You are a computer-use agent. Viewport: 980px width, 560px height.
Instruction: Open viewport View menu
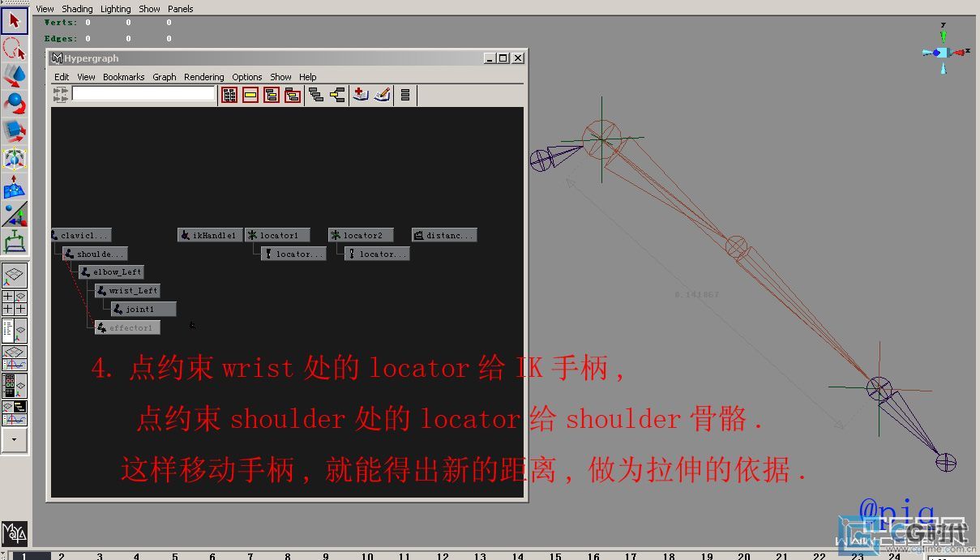45,9
